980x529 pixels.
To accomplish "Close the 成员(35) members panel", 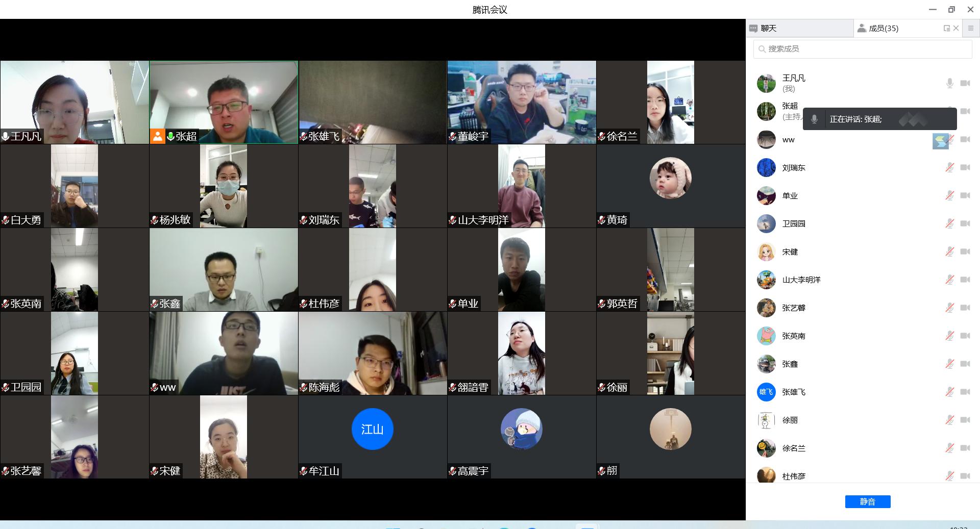I will point(956,29).
